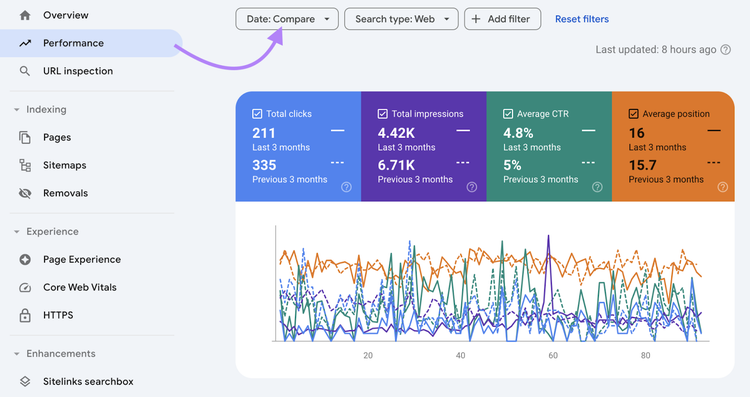Open the Date: Compare dropdown
The height and width of the screenshot is (397, 750).
click(287, 19)
